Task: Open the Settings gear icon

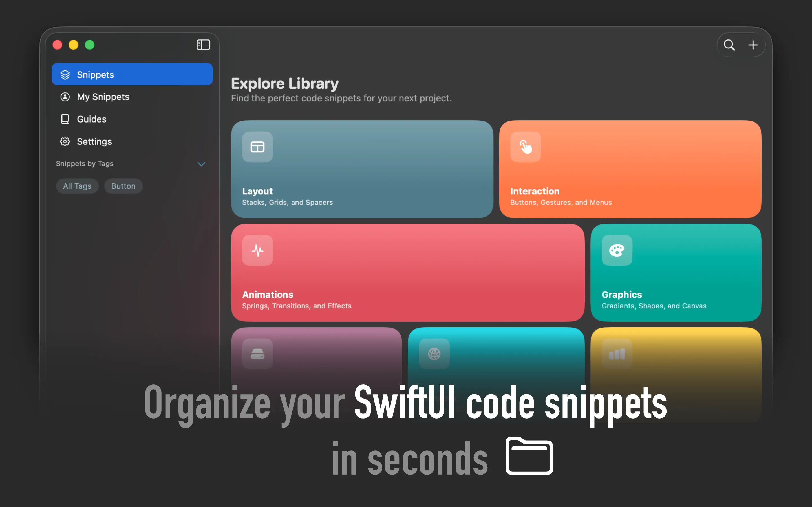Action: [x=65, y=141]
